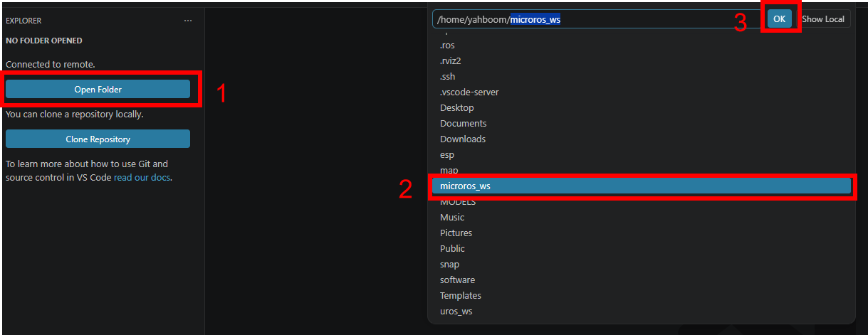Select the map folder entry

tap(642, 170)
